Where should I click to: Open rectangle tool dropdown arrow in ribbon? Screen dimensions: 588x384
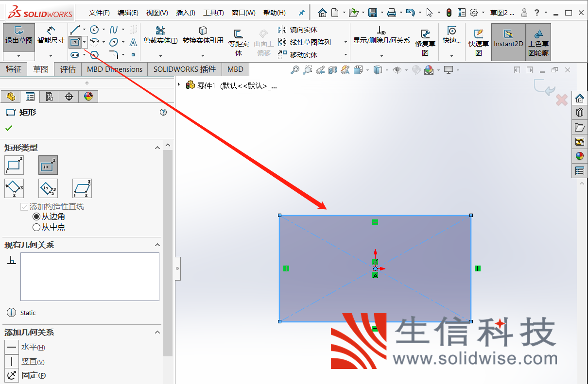pos(85,42)
